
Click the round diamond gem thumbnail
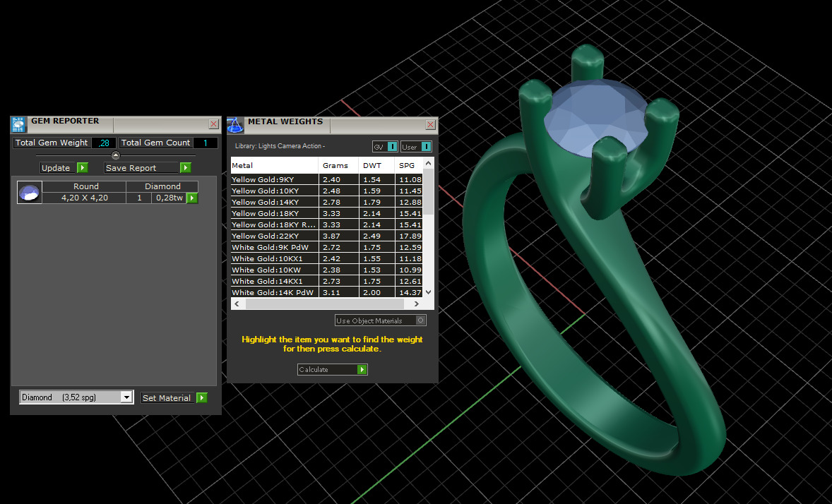[x=29, y=193]
